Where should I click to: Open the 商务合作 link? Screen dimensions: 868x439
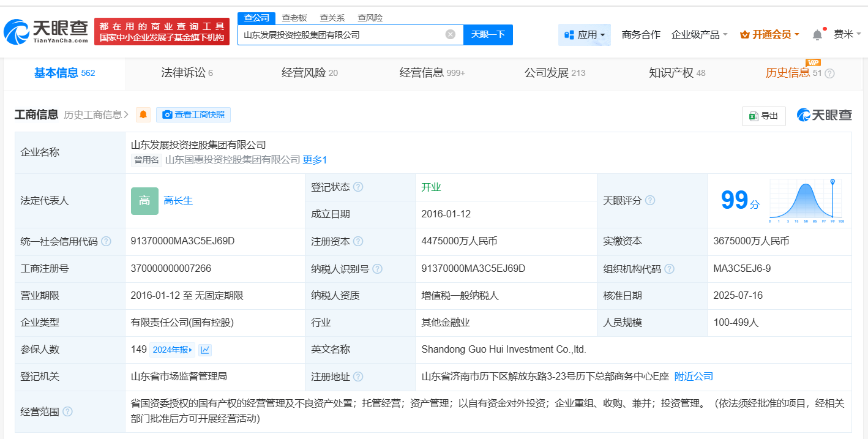pos(641,35)
